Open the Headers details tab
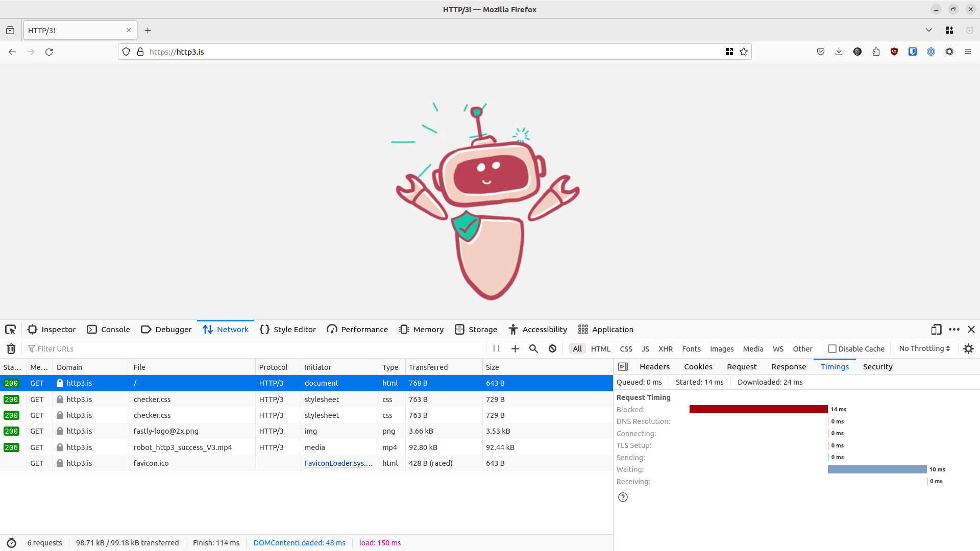Screen dimensions: 980x551 click(x=654, y=367)
